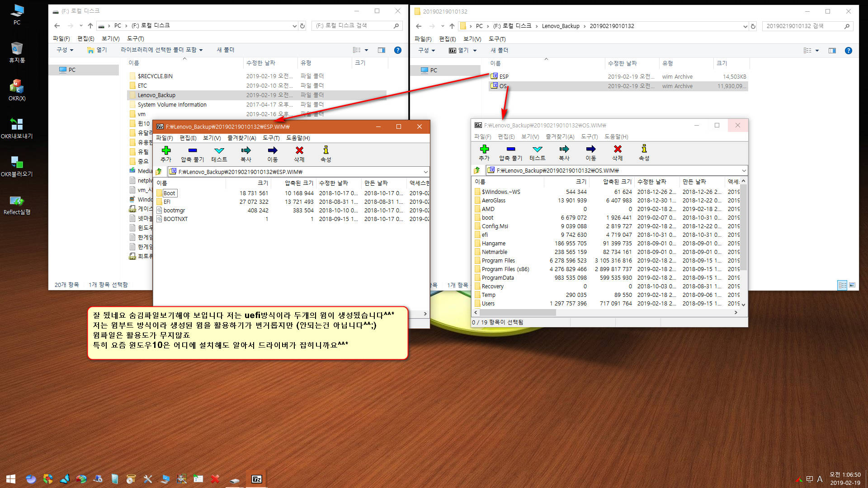Open the Reflect실행 desktop shortcut
The height and width of the screenshot is (488, 868).
(x=17, y=204)
